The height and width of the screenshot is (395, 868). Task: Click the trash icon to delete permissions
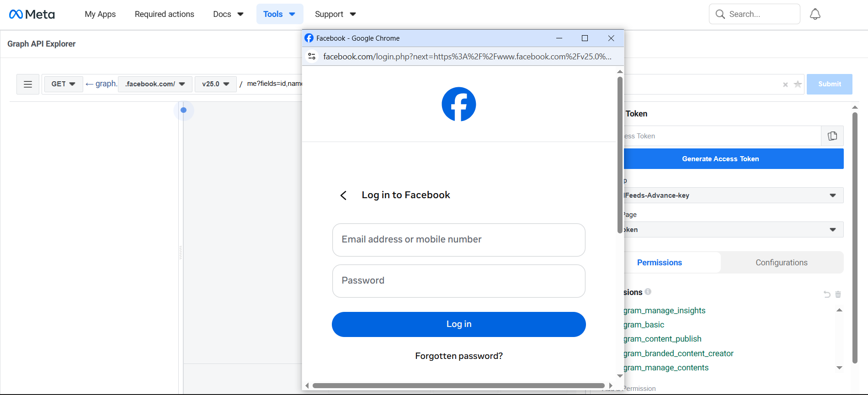pos(838,294)
